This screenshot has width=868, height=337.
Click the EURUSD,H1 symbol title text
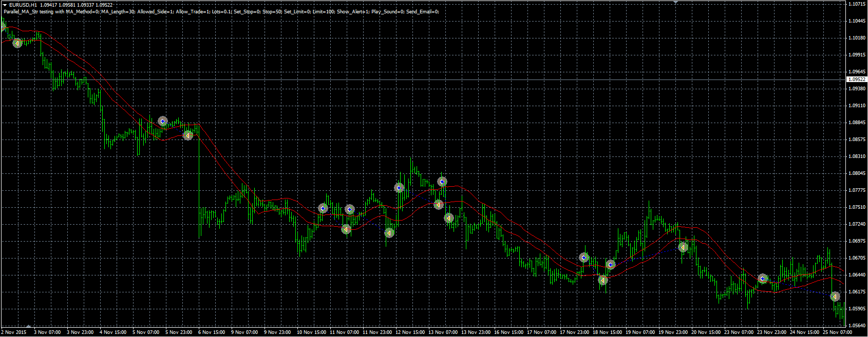pyautogui.click(x=23, y=5)
